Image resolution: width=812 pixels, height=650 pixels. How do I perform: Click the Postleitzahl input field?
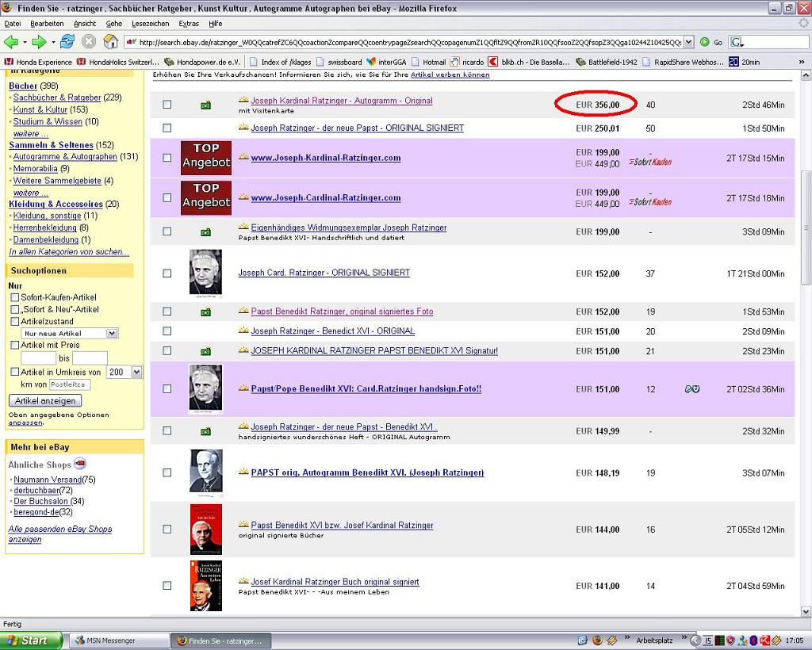click(70, 384)
